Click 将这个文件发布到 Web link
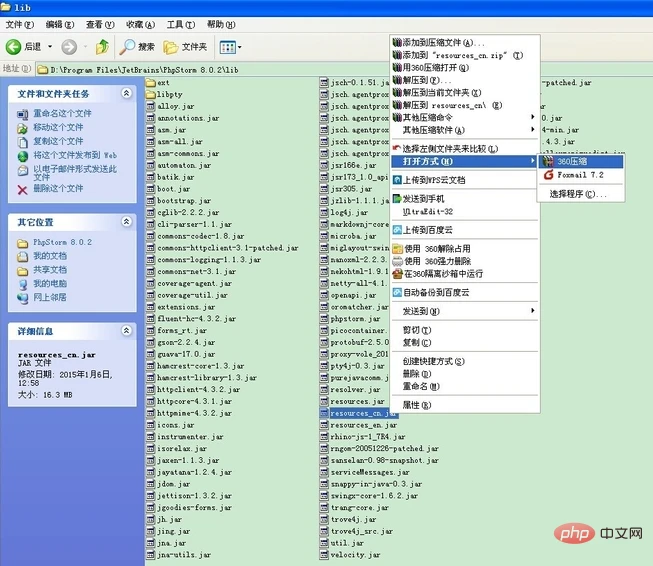 (x=75, y=155)
